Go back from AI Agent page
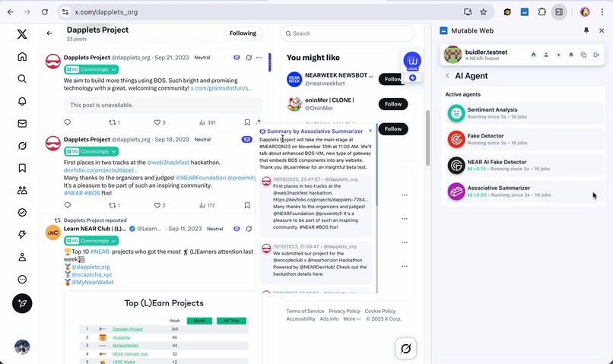613x364 pixels. coord(447,76)
